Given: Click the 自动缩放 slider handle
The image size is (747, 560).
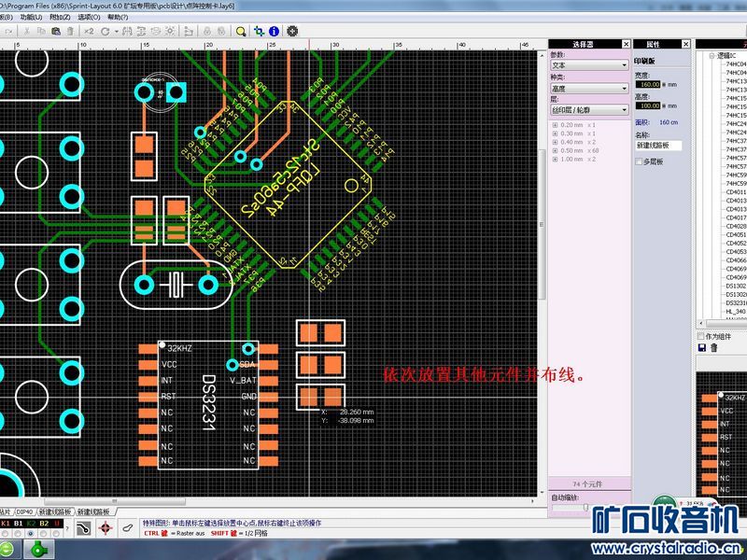Looking at the screenshot, I should pos(585,508).
